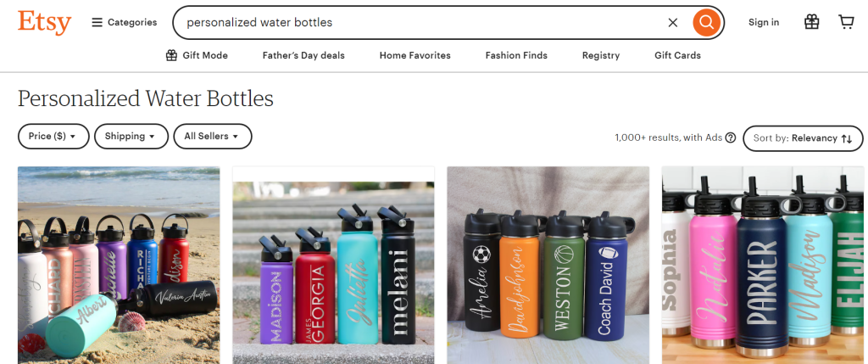Screen dimensions: 868x364
Task: Expand the Price ($) filter dropdown
Action: pos(53,137)
